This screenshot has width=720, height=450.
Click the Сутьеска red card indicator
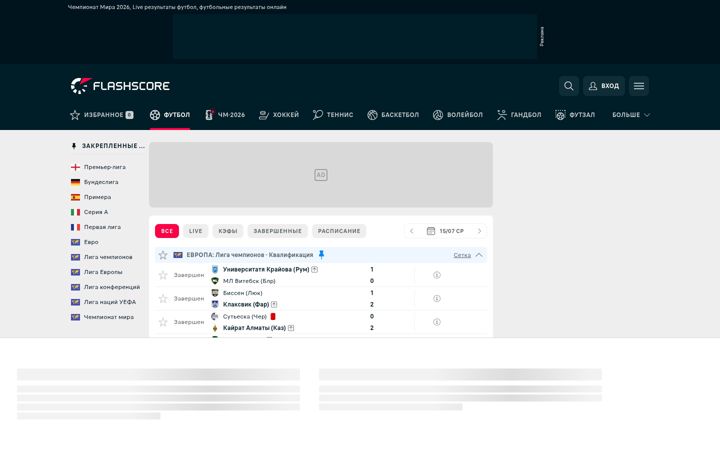coord(273,316)
